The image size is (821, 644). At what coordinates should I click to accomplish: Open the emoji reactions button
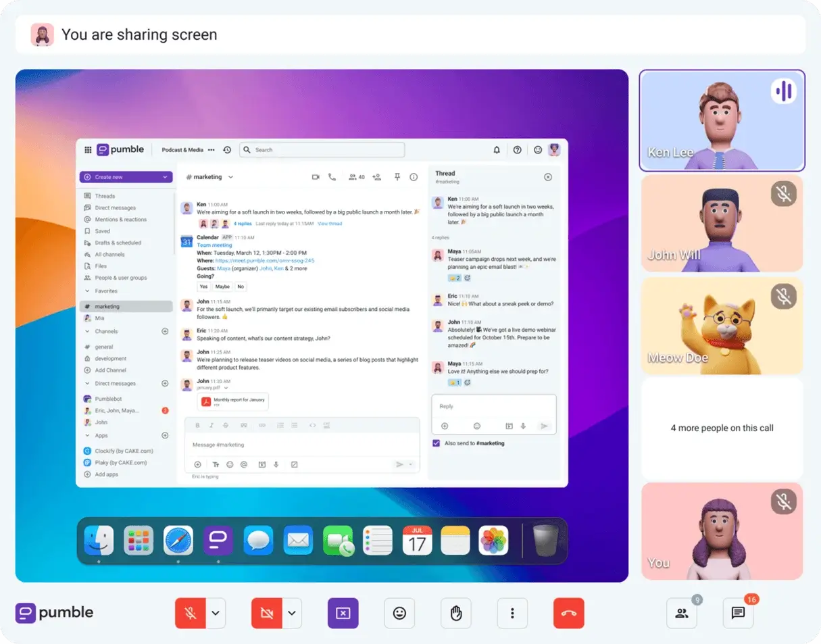(x=399, y=614)
